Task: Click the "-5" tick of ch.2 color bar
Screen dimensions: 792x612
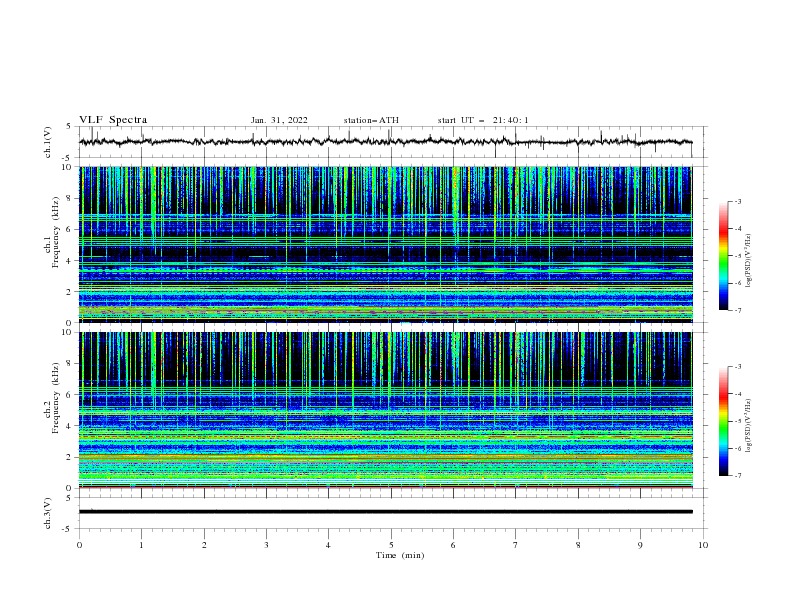Action: point(737,421)
